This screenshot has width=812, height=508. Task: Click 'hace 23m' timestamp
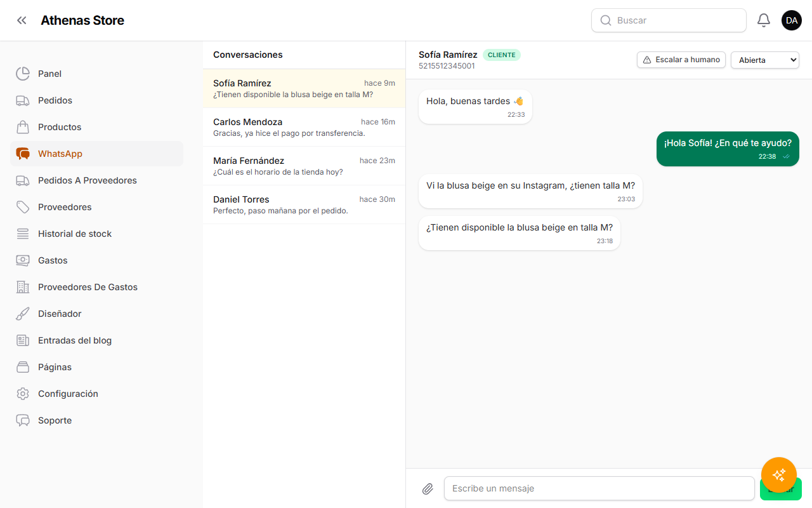tap(377, 161)
